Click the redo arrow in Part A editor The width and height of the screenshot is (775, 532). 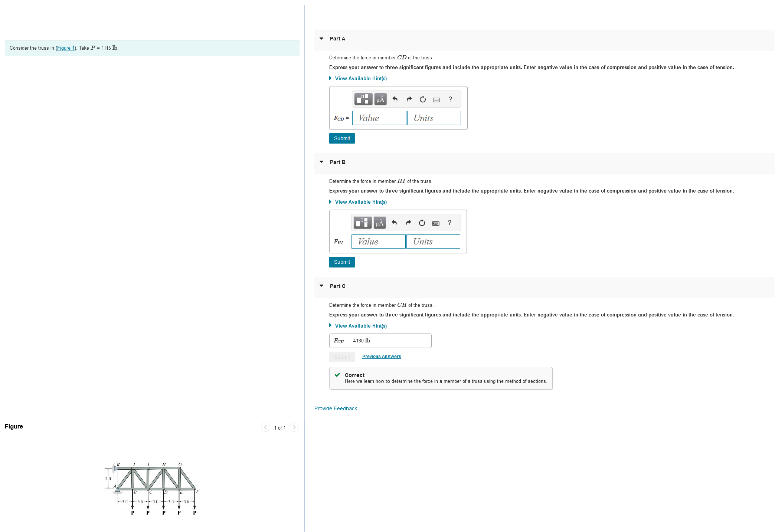coord(409,99)
